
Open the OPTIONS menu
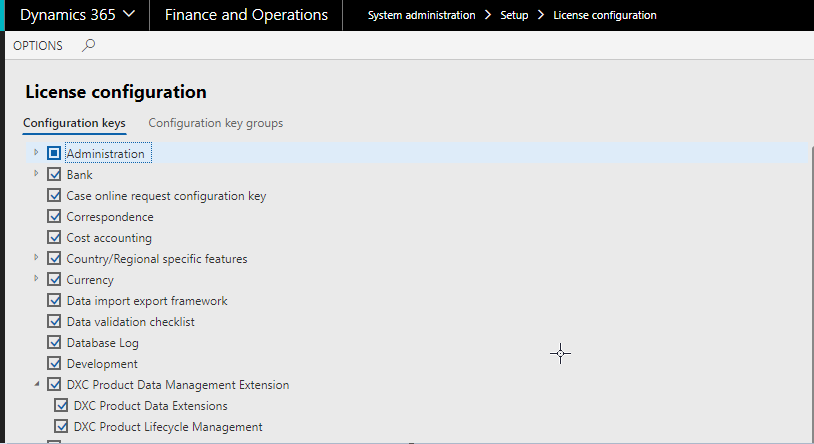pyautogui.click(x=38, y=46)
